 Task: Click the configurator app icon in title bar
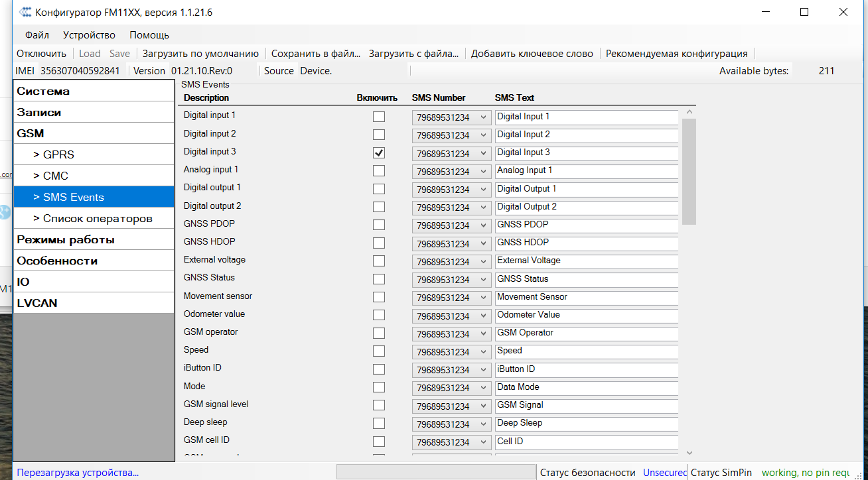[25, 13]
